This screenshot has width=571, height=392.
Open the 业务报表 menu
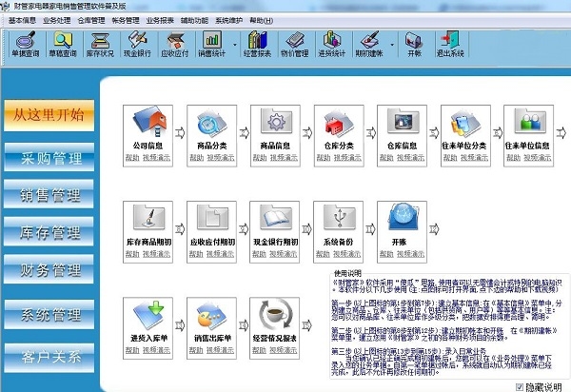click(161, 20)
